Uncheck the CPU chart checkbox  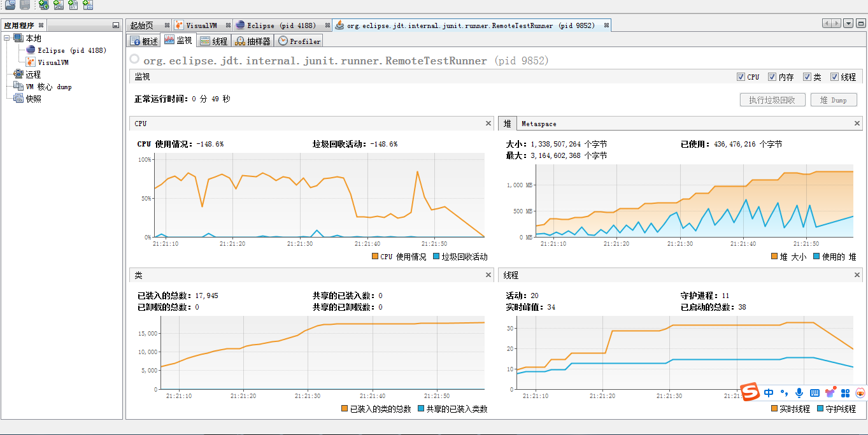point(741,76)
